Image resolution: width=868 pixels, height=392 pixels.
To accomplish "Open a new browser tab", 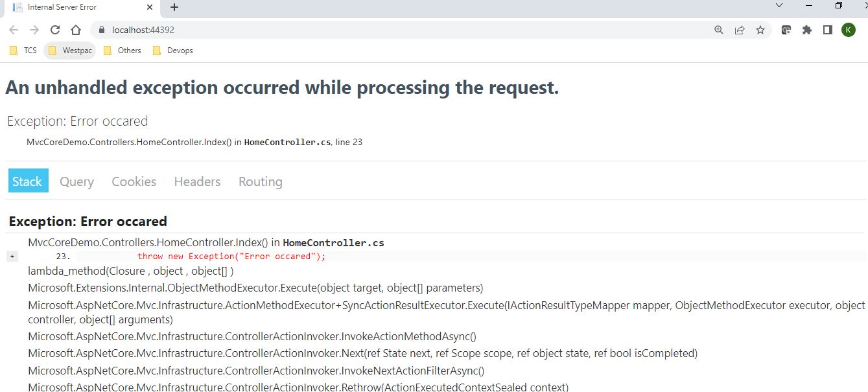I will click(174, 7).
